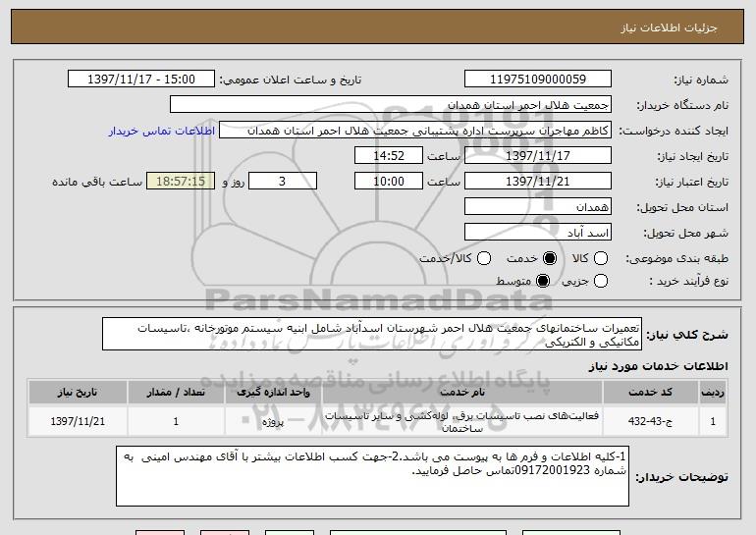
Task: Click the کد خدمت column header
Action: pyautogui.click(x=650, y=393)
